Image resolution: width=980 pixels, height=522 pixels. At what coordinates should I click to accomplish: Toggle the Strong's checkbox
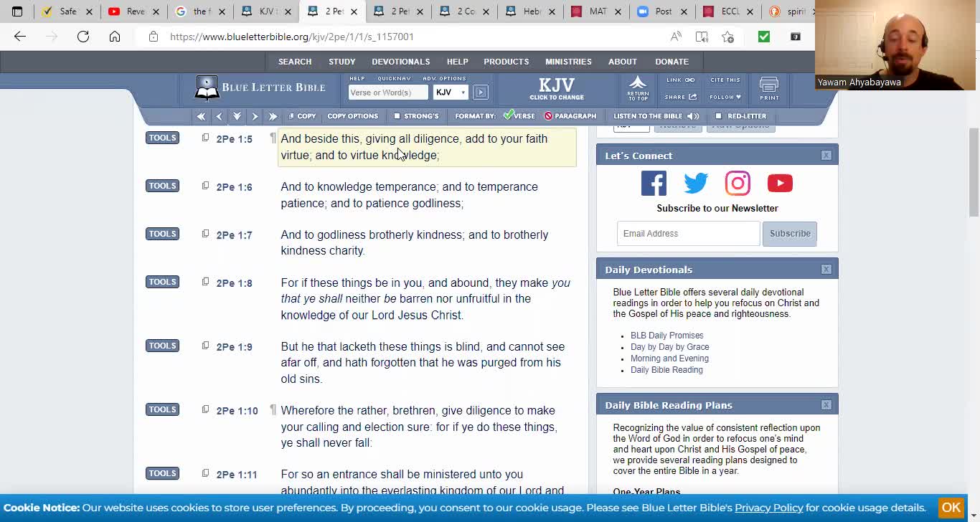pyautogui.click(x=397, y=116)
